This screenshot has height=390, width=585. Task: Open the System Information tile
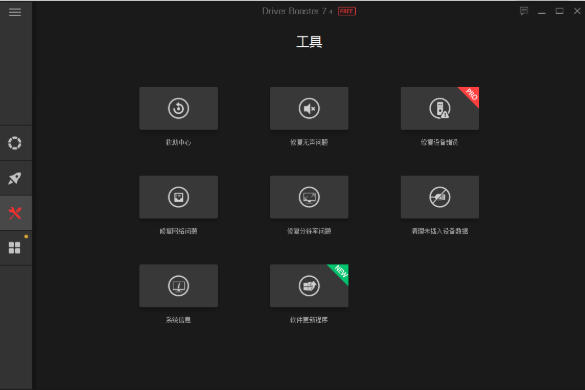(179, 286)
